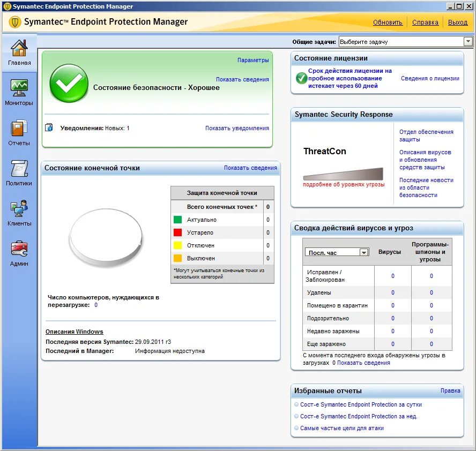This screenshot has width=476, height=451.
Task: Click the large green security status checkmark
Action: point(69,83)
